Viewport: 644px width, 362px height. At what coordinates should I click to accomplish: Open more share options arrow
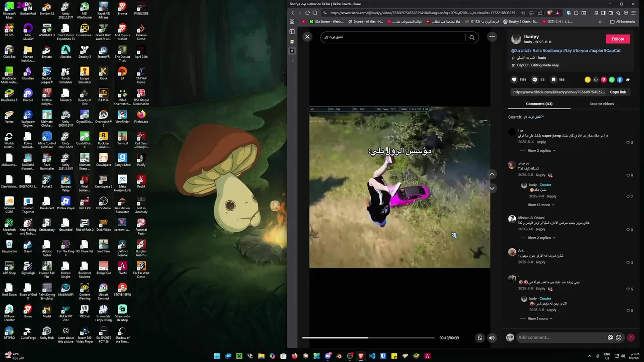[x=628, y=79]
